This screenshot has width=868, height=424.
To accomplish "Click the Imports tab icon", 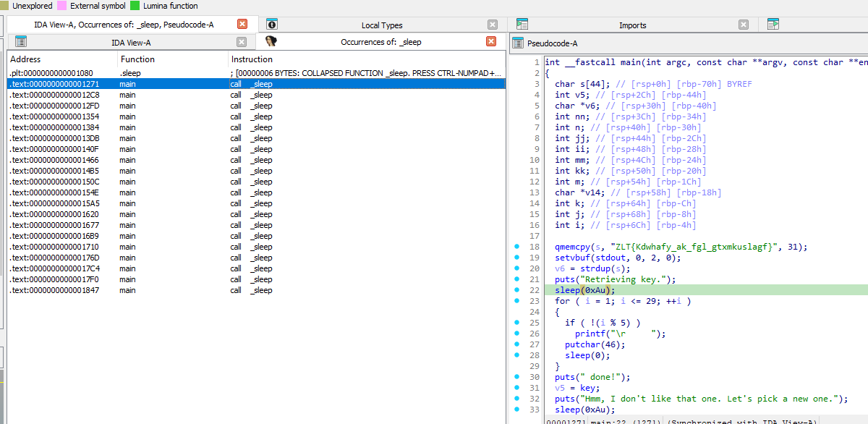I will [x=522, y=25].
